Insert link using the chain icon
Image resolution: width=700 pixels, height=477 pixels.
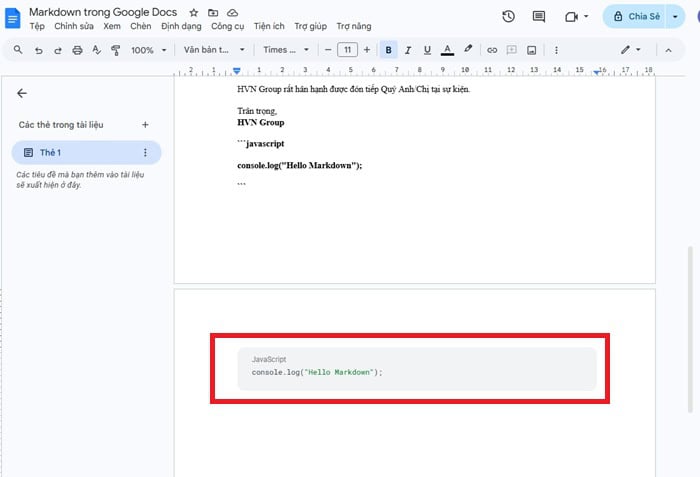[491, 50]
